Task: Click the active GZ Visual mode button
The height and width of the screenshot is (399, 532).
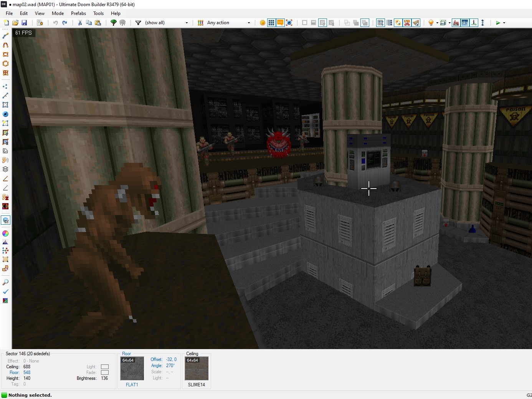Action: 5,220
